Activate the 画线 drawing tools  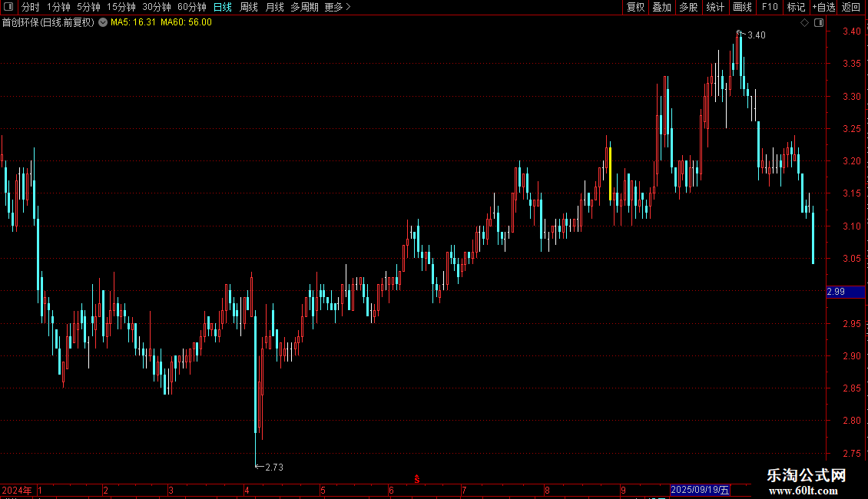tap(742, 7)
